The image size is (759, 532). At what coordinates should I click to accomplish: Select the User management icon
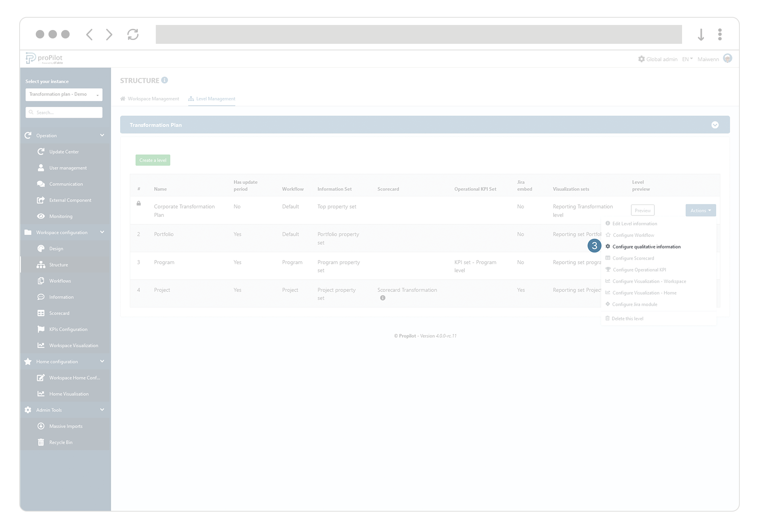coord(41,168)
